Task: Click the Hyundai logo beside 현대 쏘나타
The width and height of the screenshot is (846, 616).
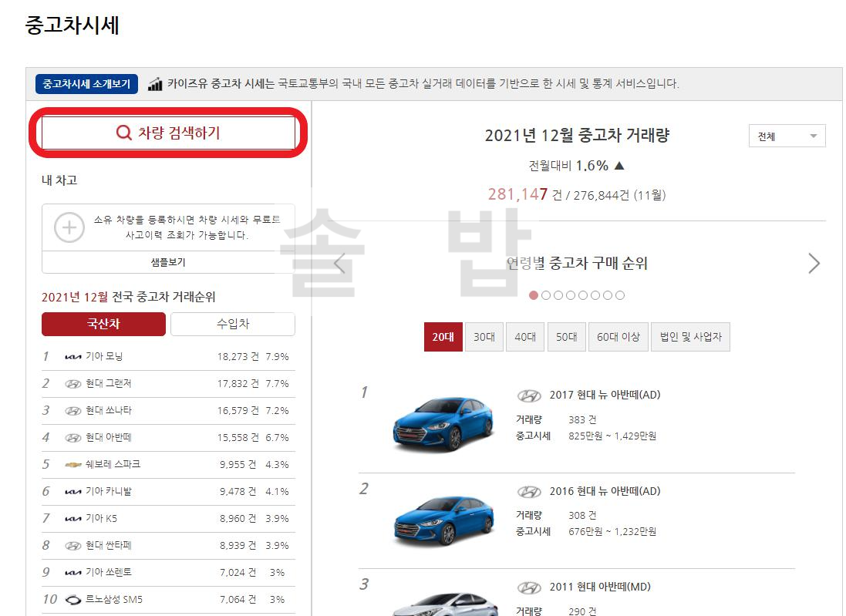Action: 72,411
